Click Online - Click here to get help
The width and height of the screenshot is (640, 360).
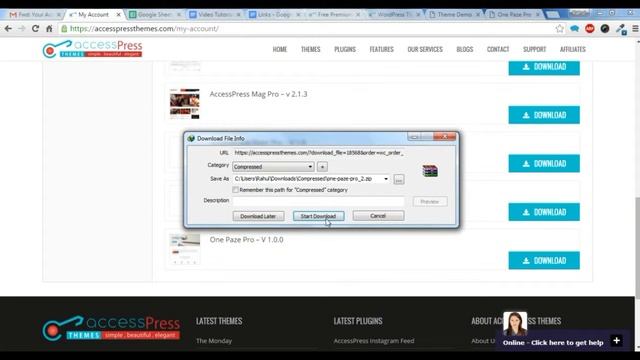[553, 342]
